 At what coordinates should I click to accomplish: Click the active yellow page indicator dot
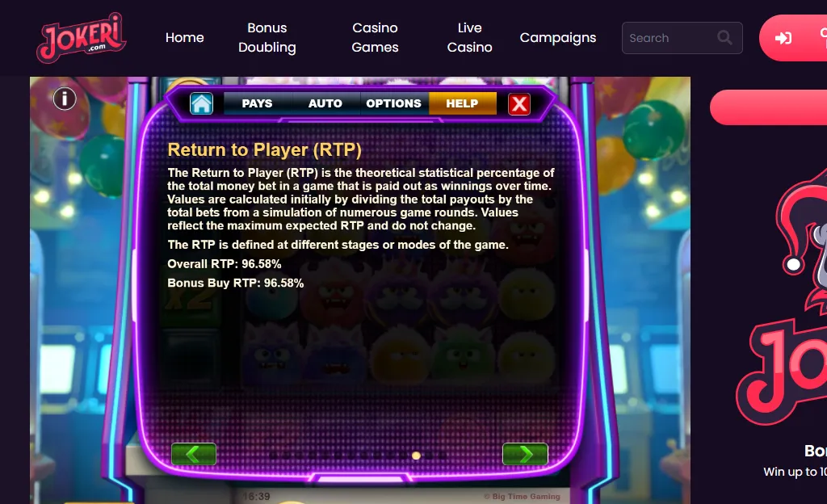[x=416, y=456]
